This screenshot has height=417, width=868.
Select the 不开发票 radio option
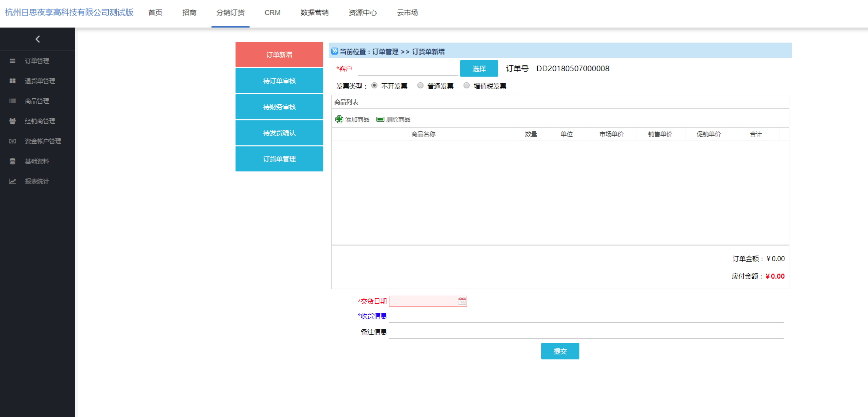pyautogui.click(x=374, y=86)
